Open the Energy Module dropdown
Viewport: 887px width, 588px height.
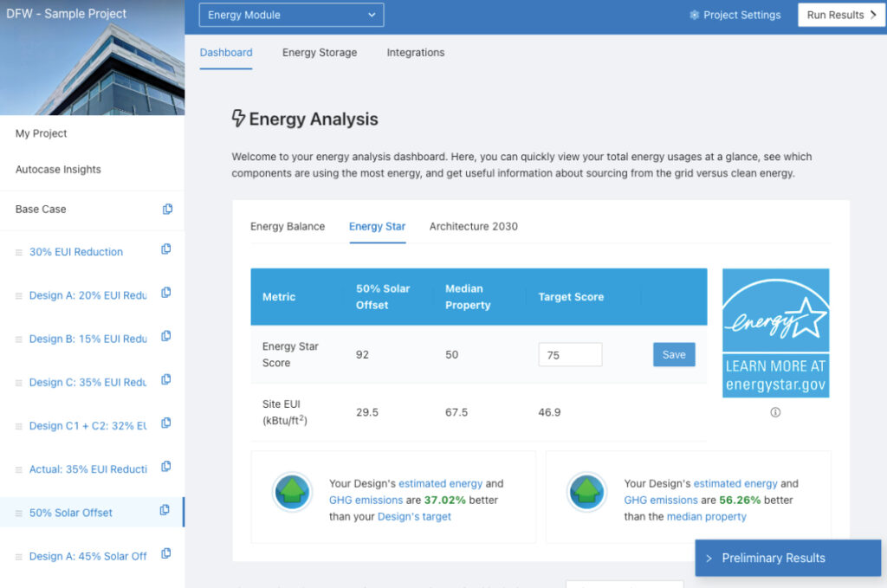point(291,15)
